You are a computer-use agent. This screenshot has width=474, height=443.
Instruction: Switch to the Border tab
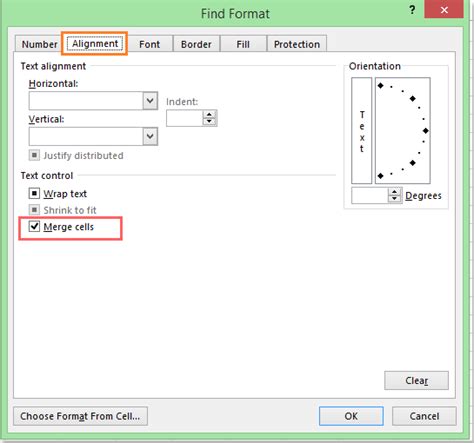[x=196, y=44]
